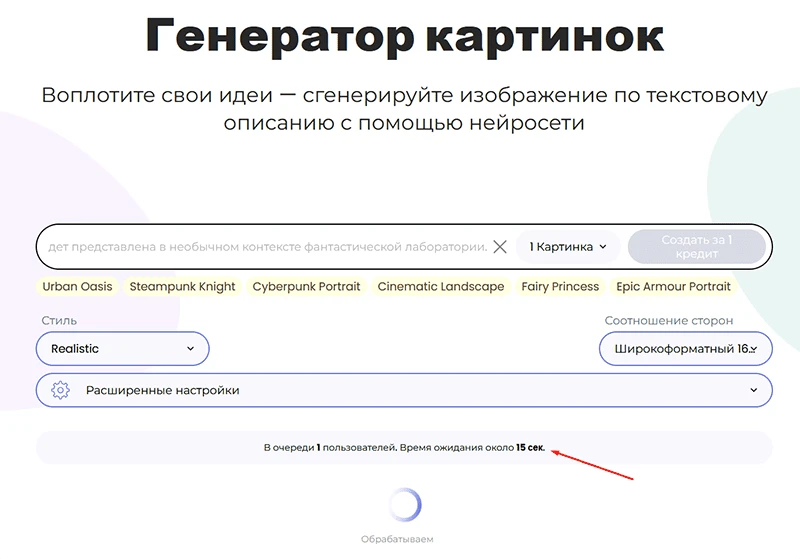Screen dimensions: 800x559
Task: Click the Обрабатываем caption text
Action: 397,539
